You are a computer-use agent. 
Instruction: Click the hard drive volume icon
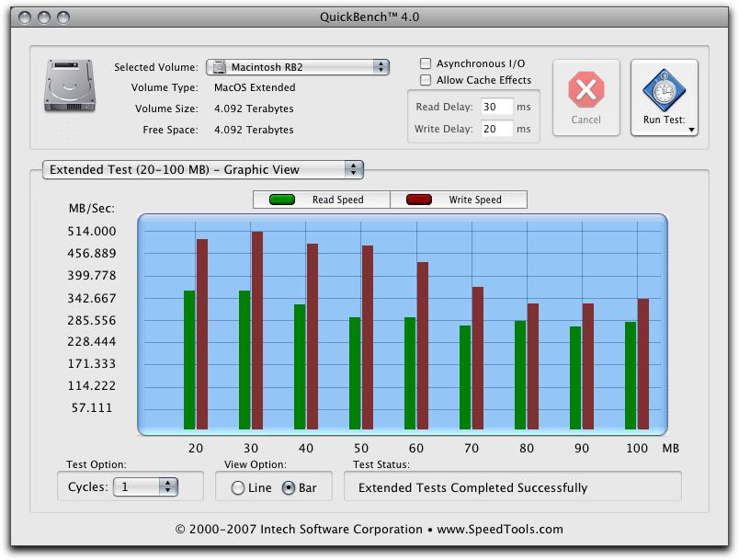[x=70, y=86]
